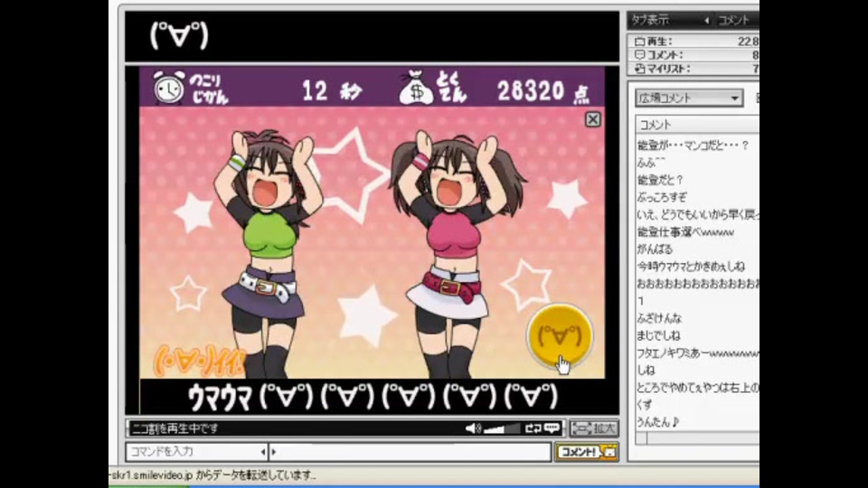Submit with the コメント! button
The image size is (868, 488).
tap(586, 452)
